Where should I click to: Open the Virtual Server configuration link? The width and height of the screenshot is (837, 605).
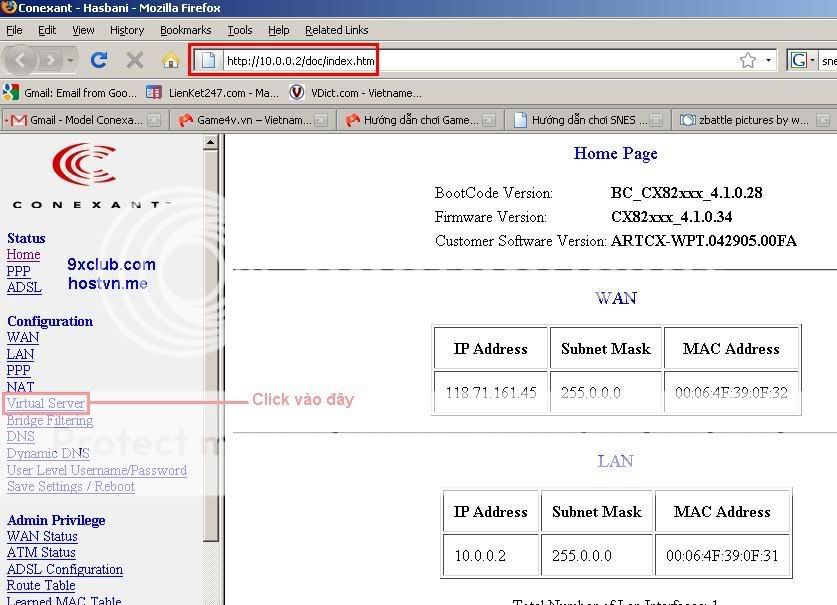pyautogui.click(x=46, y=403)
